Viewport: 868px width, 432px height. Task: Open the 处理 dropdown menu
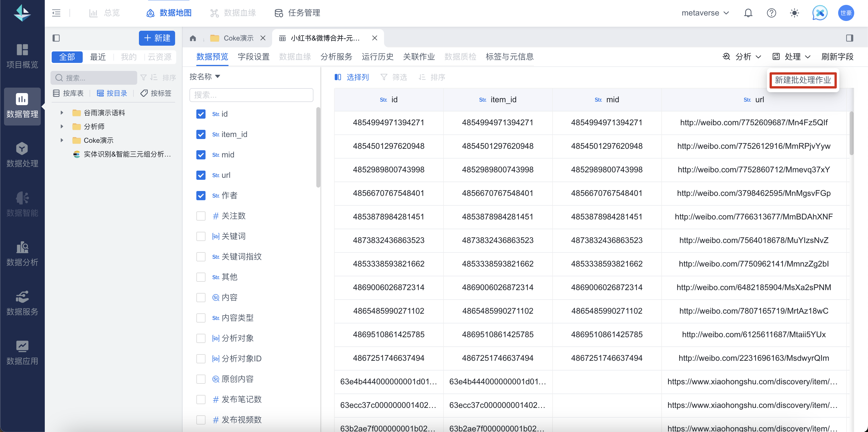tap(792, 57)
